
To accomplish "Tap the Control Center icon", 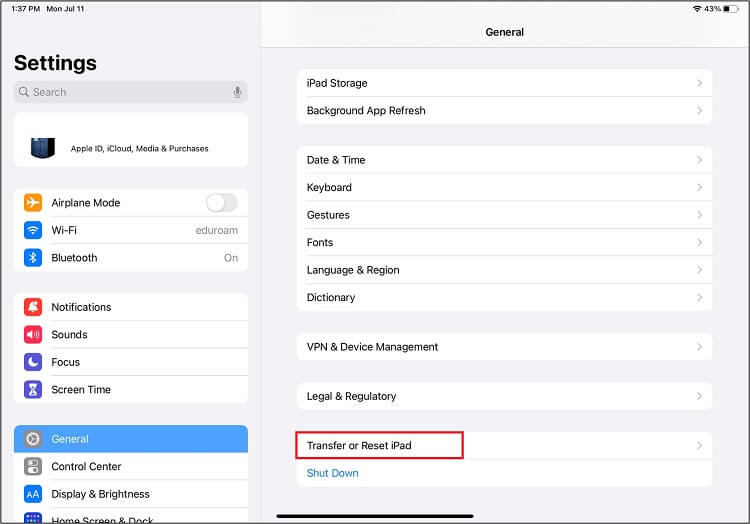I will (33, 467).
